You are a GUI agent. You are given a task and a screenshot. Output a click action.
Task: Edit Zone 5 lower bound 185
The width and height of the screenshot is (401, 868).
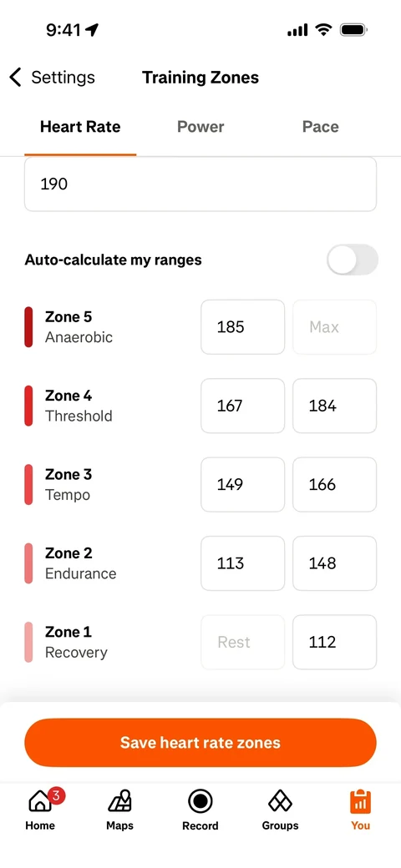[x=242, y=327]
